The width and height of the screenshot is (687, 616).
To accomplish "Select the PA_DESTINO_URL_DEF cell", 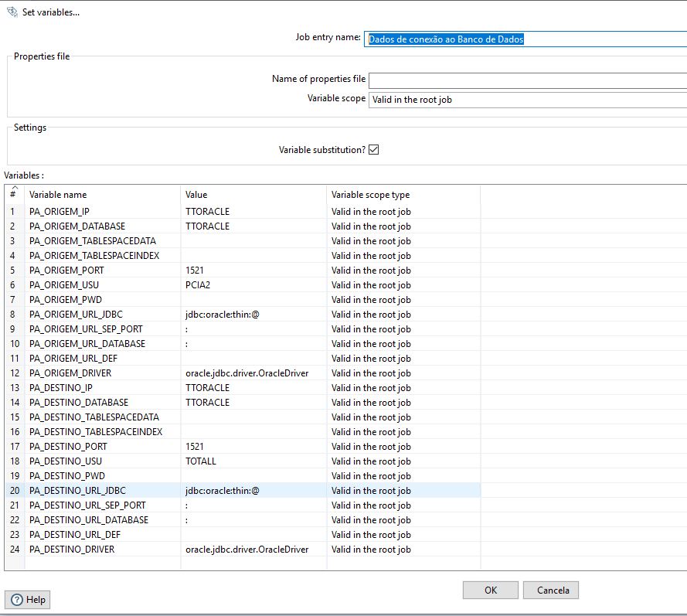I will (x=103, y=535).
